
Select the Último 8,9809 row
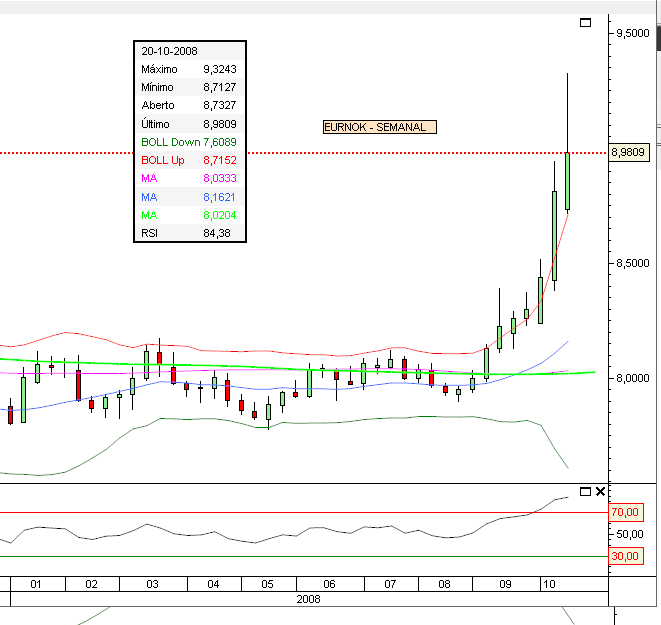tap(190, 124)
